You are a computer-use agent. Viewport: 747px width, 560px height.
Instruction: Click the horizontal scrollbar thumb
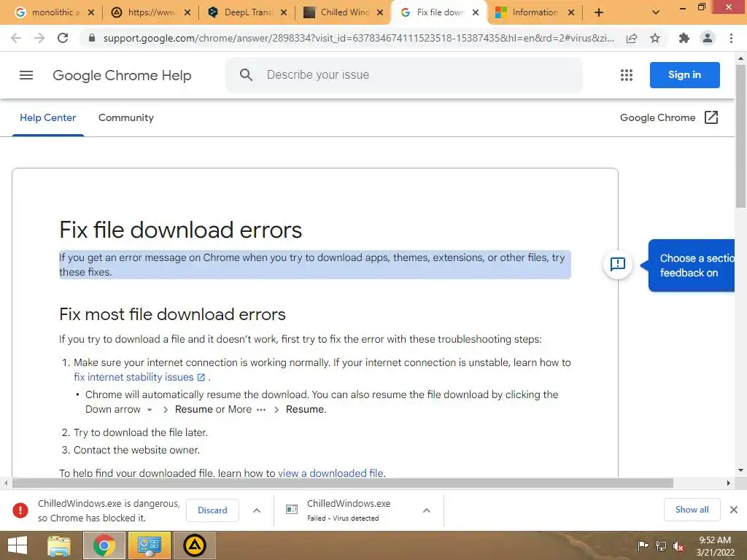click(x=343, y=483)
